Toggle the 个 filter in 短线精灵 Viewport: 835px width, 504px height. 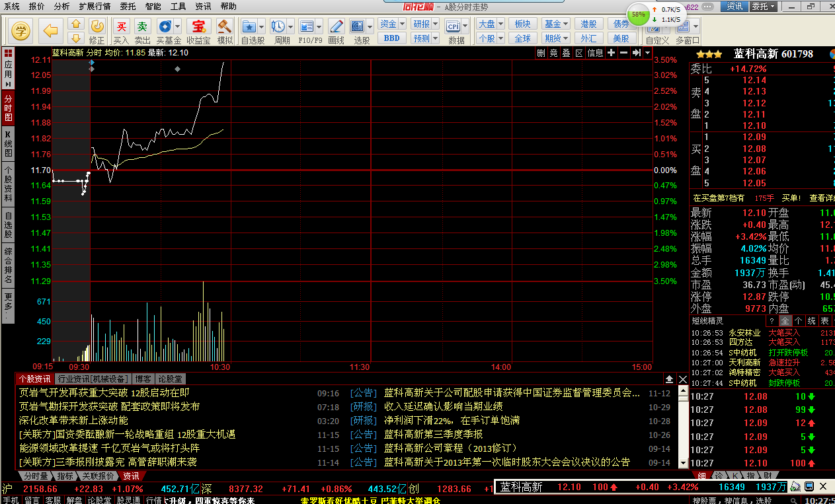click(x=798, y=321)
